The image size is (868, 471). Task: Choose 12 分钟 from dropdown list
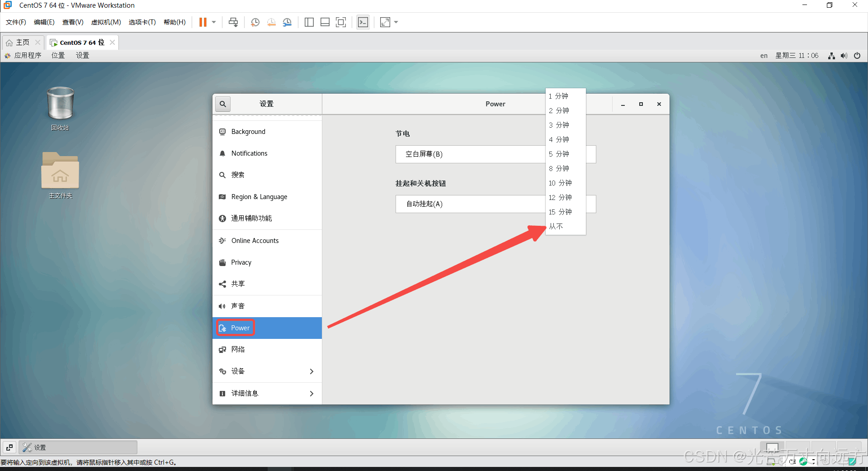[x=566, y=197]
